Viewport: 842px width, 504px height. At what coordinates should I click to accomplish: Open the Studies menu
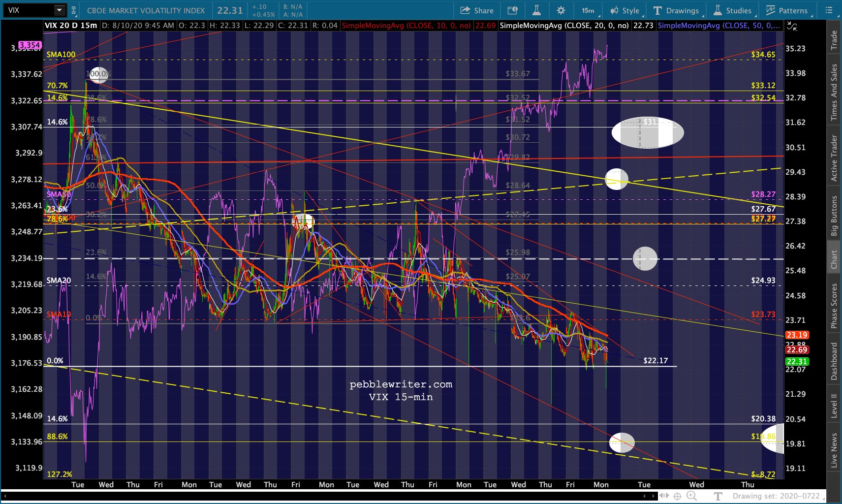[733, 10]
